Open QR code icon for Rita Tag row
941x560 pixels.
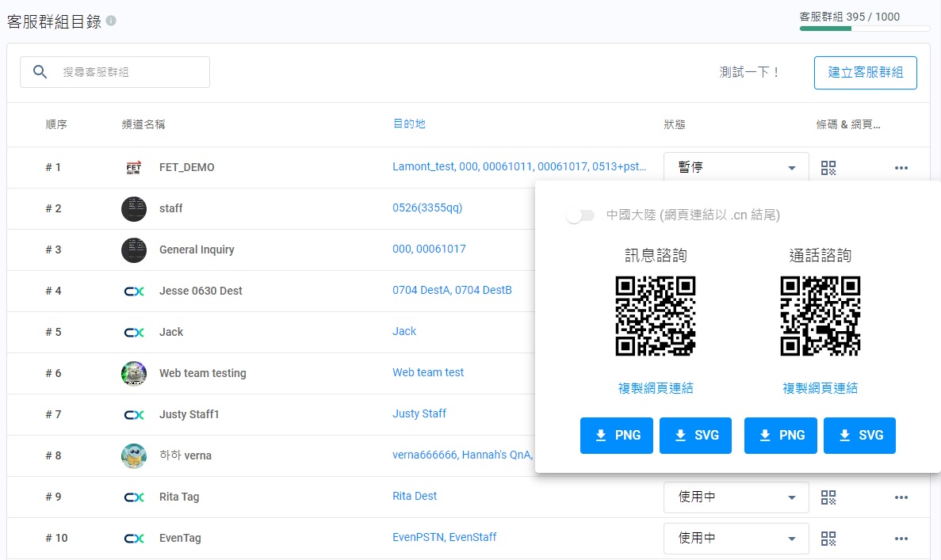[828, 497]
